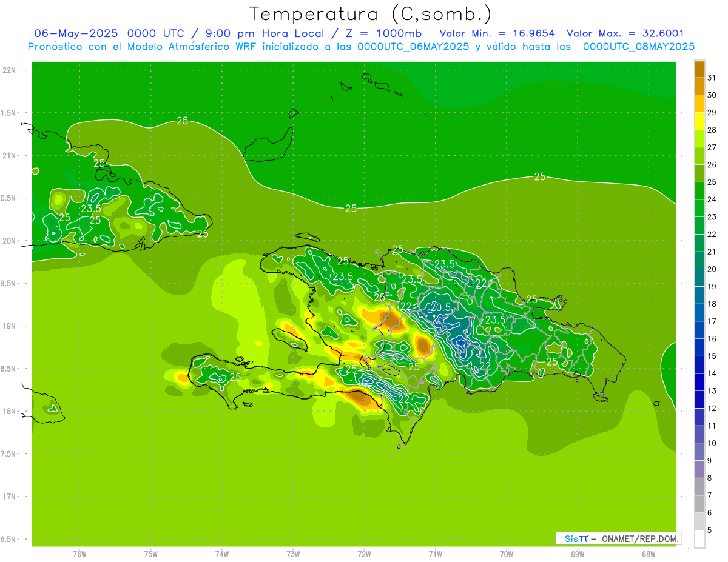Click the white swatch below 5 on scale
This screenshot has width=728, height=562.
pos(699,539)
